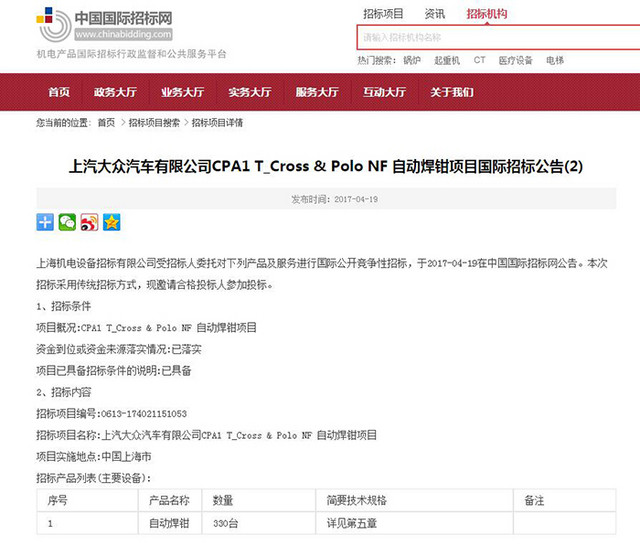
Task: Click the www.chinabidding.com URL label
Action: [123, 34]
